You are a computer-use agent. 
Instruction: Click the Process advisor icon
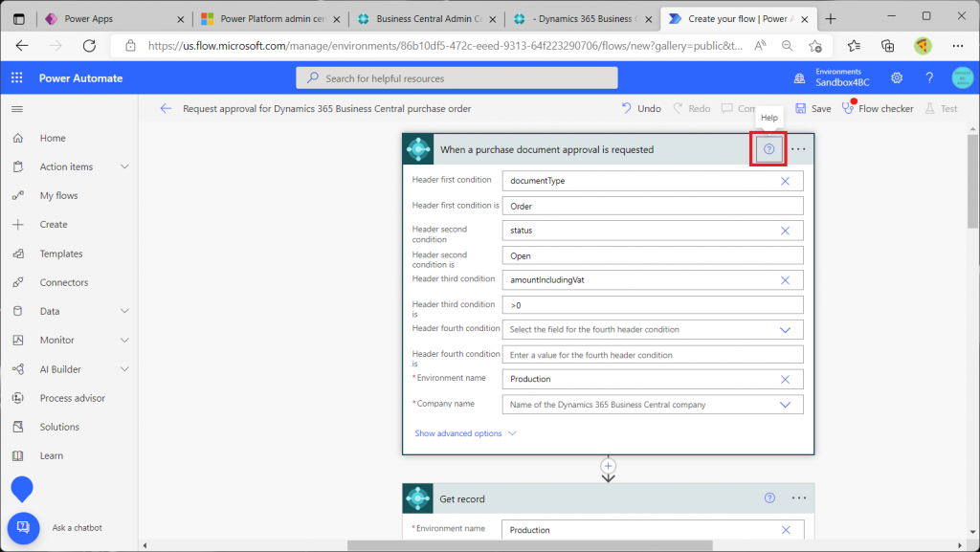point(18,398)
